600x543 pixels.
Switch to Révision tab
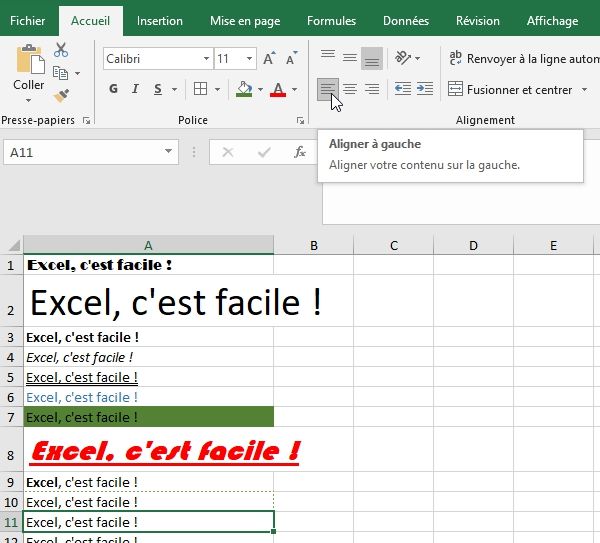[478, 21]
